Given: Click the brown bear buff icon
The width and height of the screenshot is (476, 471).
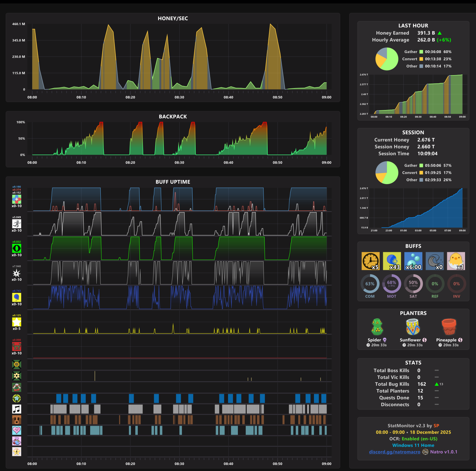Looking at the screenshot, I should tap(17, 420).
